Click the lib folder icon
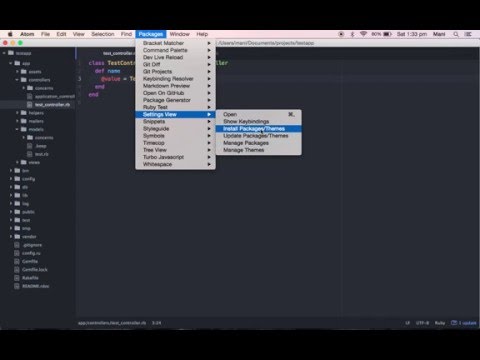This screenshot has width=480, height=360. pyautogui.click(x=17, y=195)
